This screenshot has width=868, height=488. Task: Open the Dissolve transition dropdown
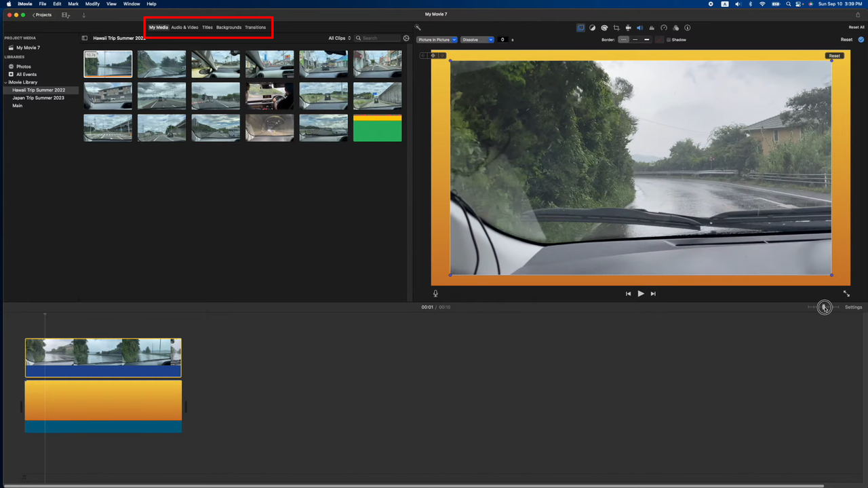[x=477, y=40]
